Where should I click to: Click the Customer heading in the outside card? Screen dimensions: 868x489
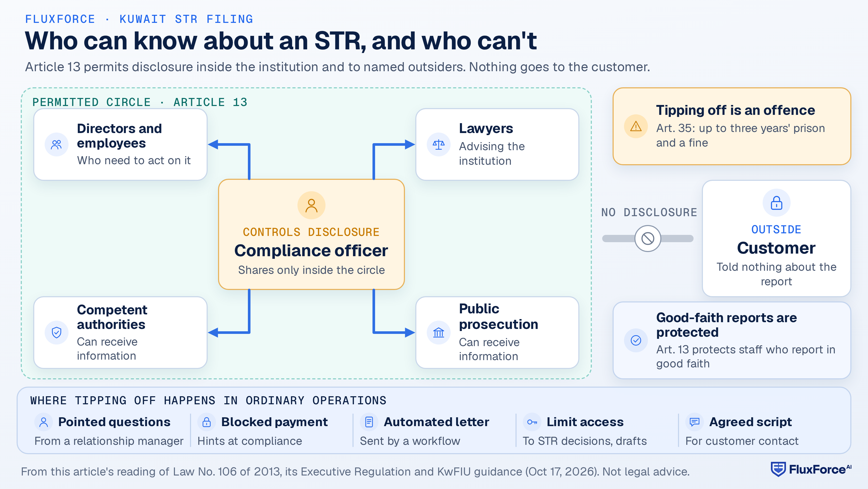pos(776,248)
